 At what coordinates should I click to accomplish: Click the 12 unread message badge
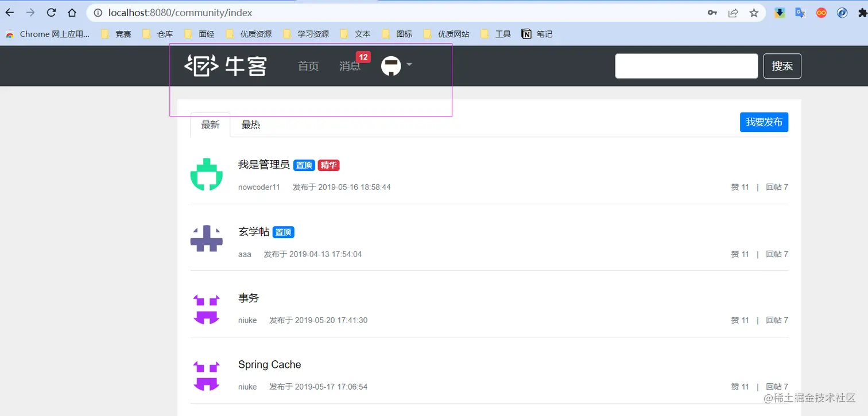coord(363,57)
